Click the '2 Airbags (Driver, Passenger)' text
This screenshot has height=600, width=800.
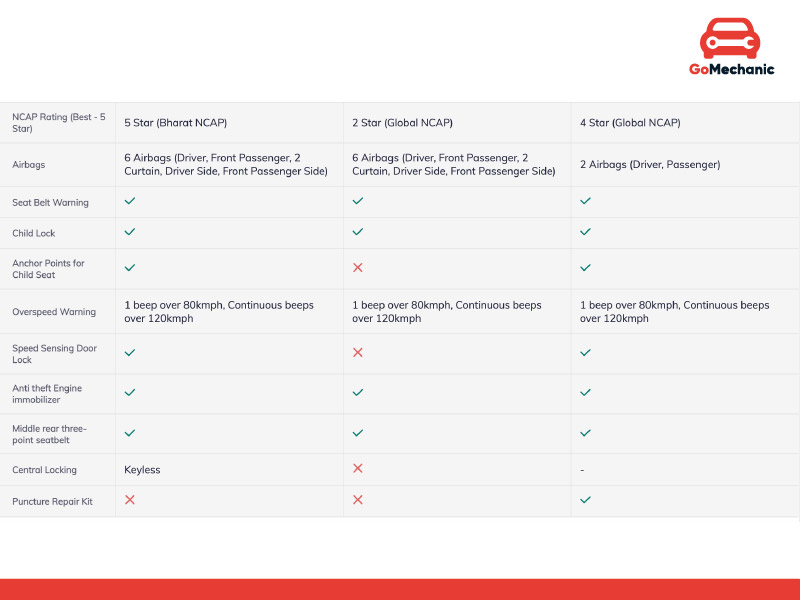(649, 164)
